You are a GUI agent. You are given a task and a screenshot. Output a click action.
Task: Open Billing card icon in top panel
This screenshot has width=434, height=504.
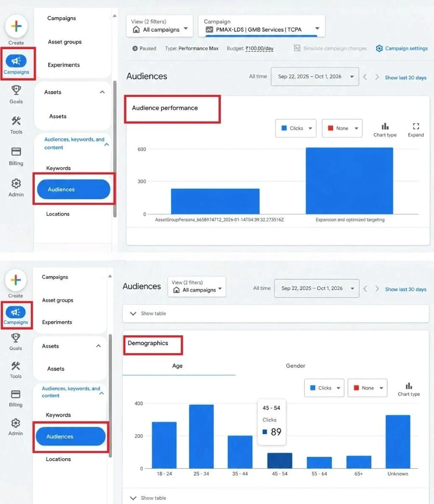pyautogui.click(x=16, y=152)
